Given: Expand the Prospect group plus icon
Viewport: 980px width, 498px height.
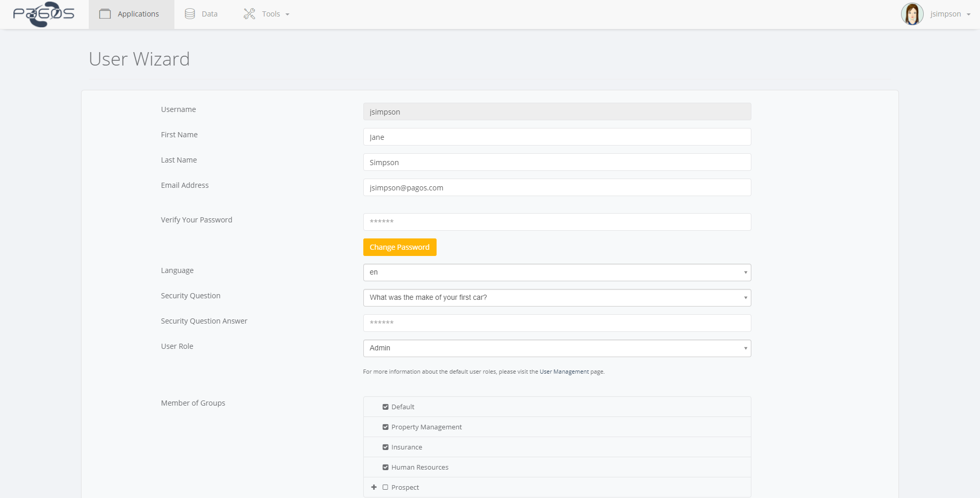Looking at the screenshot, I should 374,487.
